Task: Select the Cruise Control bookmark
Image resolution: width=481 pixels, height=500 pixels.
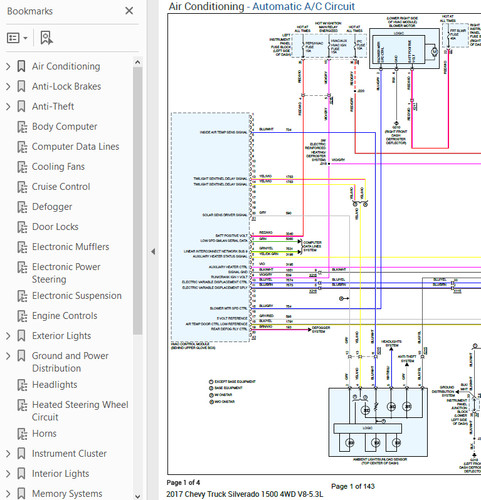Action: tap(61, 187)
